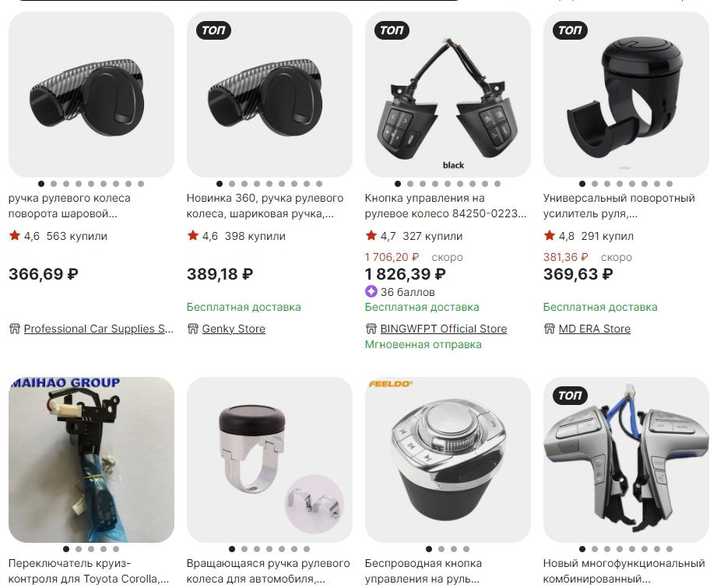Viewport: 724px width, 588px height.
Task: Open the MAIHAO GROUP cruise control switch photo
Action: point(91,459)
